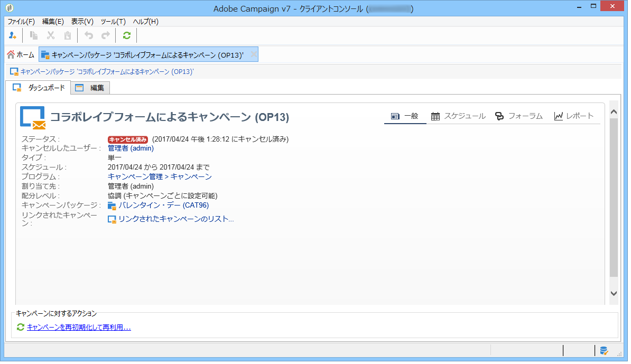Click the 一般 view icon
The height and width of the screenshot is (364, 631).
(395, 116)
